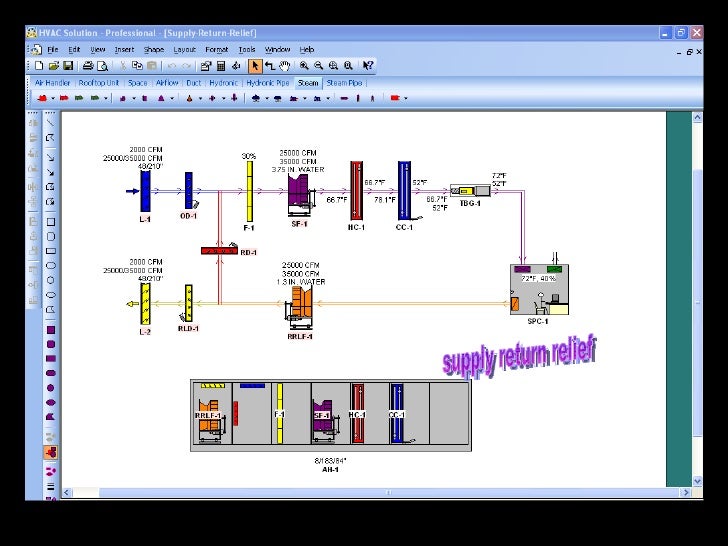The image size is (728, 546).
Task: Activate the Connector tool beside the pointer
Action: pos(270,66)
